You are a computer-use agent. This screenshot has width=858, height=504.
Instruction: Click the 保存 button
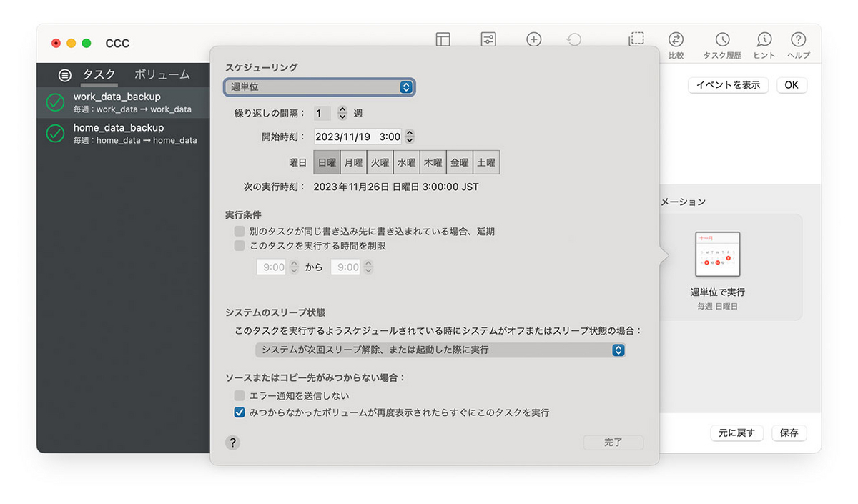(789, 433)
